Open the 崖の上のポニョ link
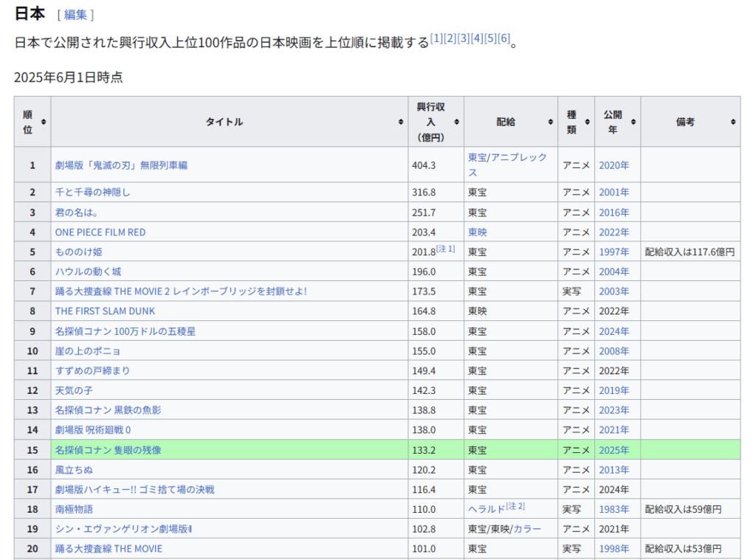The image size is (756, 560). click(x=88, y=351)
